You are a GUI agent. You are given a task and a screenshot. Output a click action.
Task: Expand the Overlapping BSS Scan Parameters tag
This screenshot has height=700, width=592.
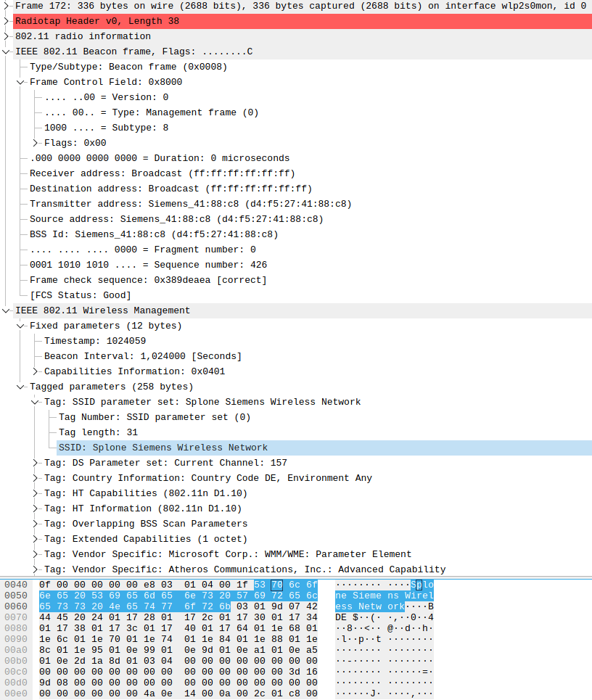click(x=35, y=523)
